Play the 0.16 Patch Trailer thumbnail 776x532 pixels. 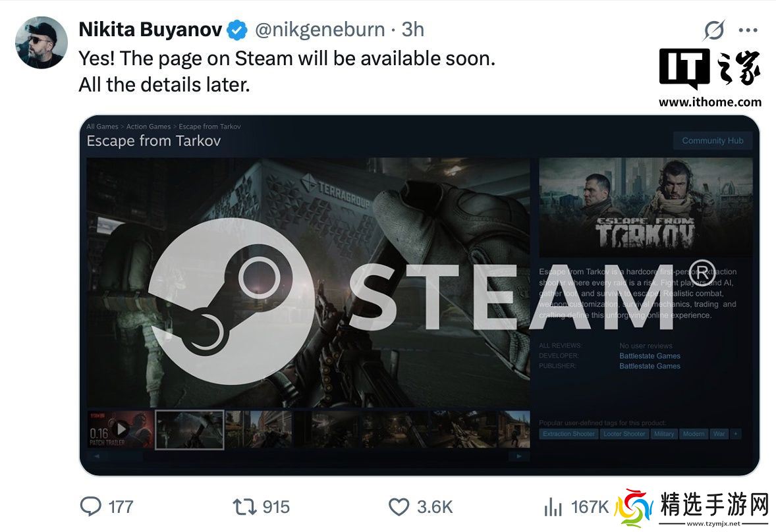[x=121, y=430]
